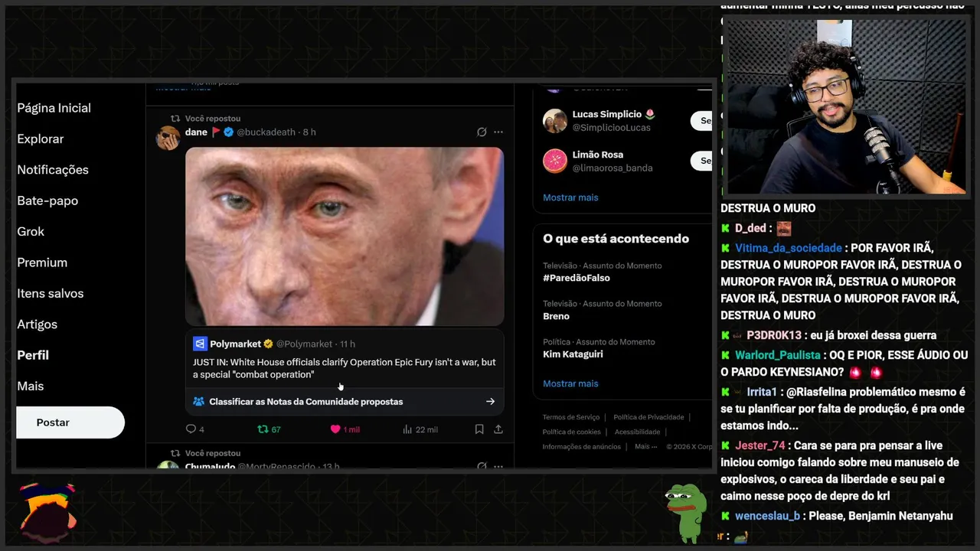Open Termos de Serviço footer link
The width and height of the screenshot is (980, 551).
pyautogui.click(x=571, y=417)
